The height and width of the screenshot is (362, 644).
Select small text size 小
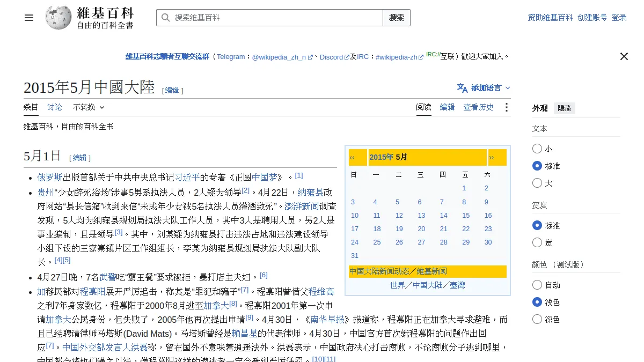(x=537, y=149)
